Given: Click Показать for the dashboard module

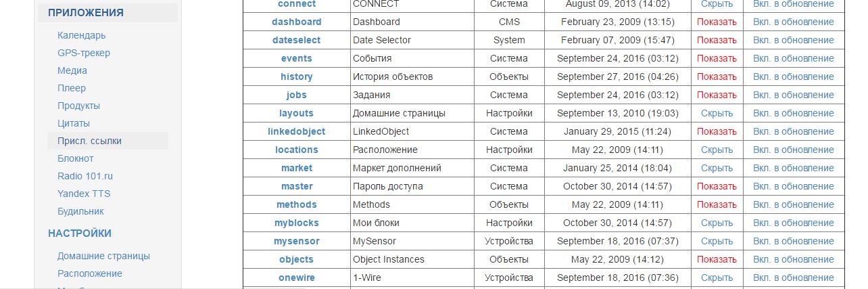Looking at the screenshot, I should tap(717, 22).
